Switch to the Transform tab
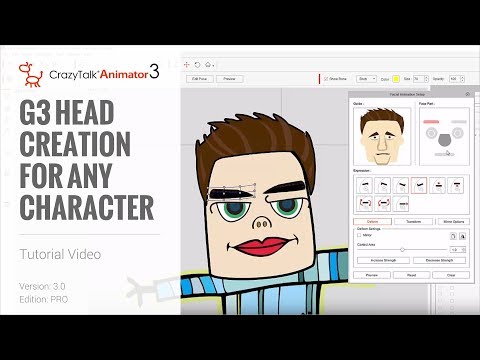Image resolution: width=480 pixels, height=360 pixels. (414, 222)
